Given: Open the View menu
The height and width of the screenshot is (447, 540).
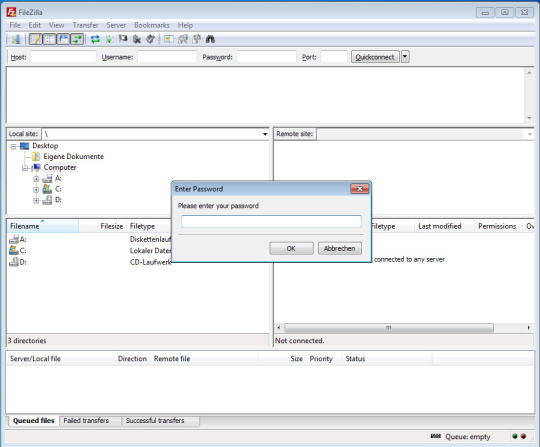Looking at the screenshot, I should [56, 25].
